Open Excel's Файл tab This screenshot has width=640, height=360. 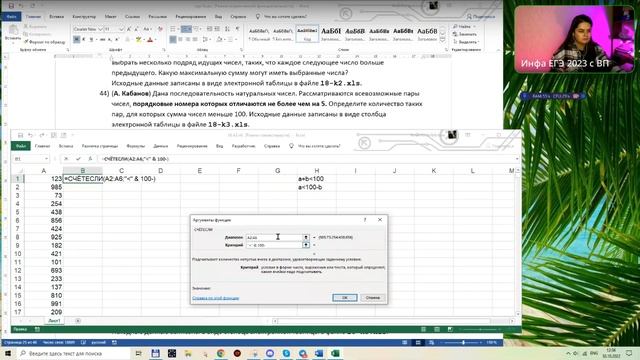pos(20,146)
